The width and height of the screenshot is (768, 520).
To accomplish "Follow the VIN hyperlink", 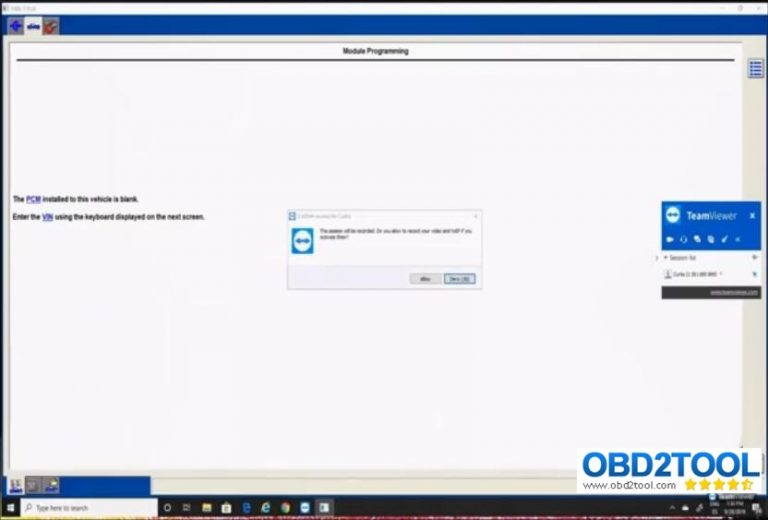I will 47,216.
